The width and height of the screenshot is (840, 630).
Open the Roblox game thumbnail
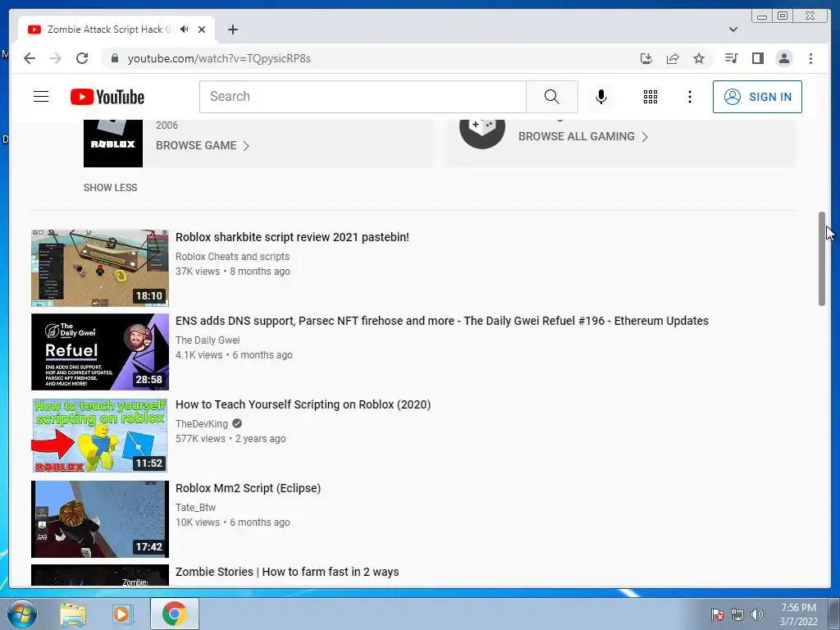coord(113,144)
